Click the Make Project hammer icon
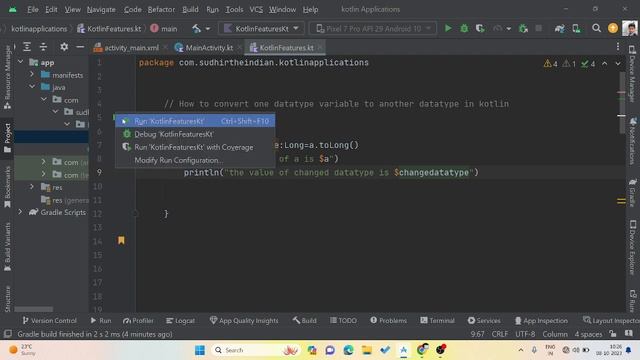 [x=197, y=29]
